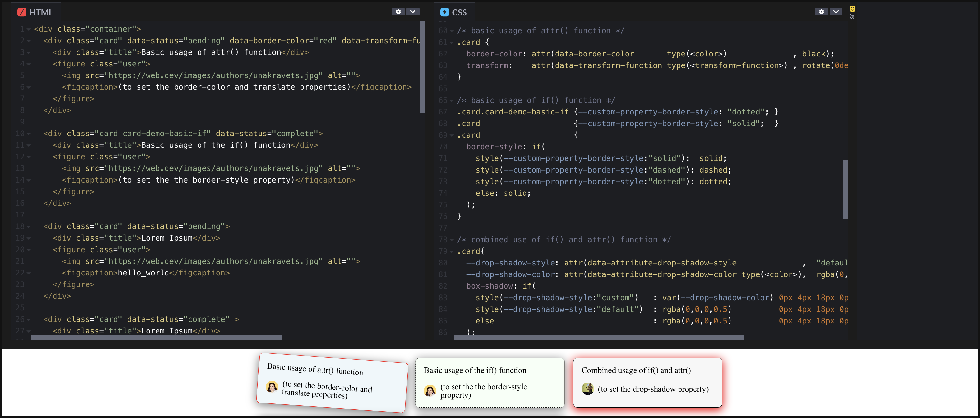This screenshot has width=980, height=418.
Task: Fold the .card block at CSS line 69
Action: (452, 135)
